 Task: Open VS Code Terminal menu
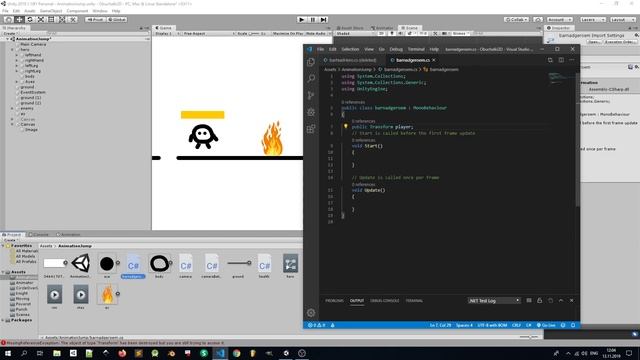416,49
